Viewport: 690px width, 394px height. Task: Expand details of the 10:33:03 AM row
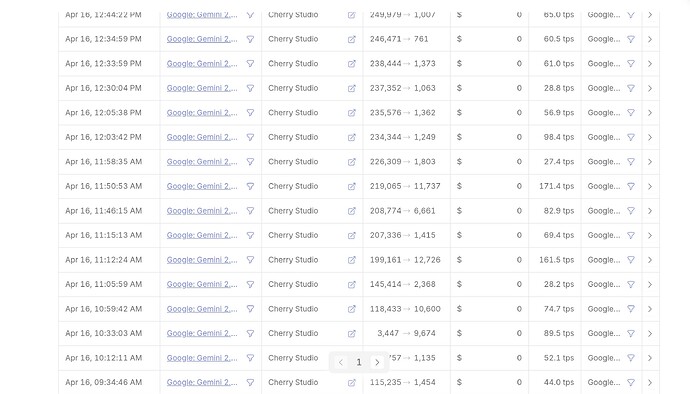point(650,334)
